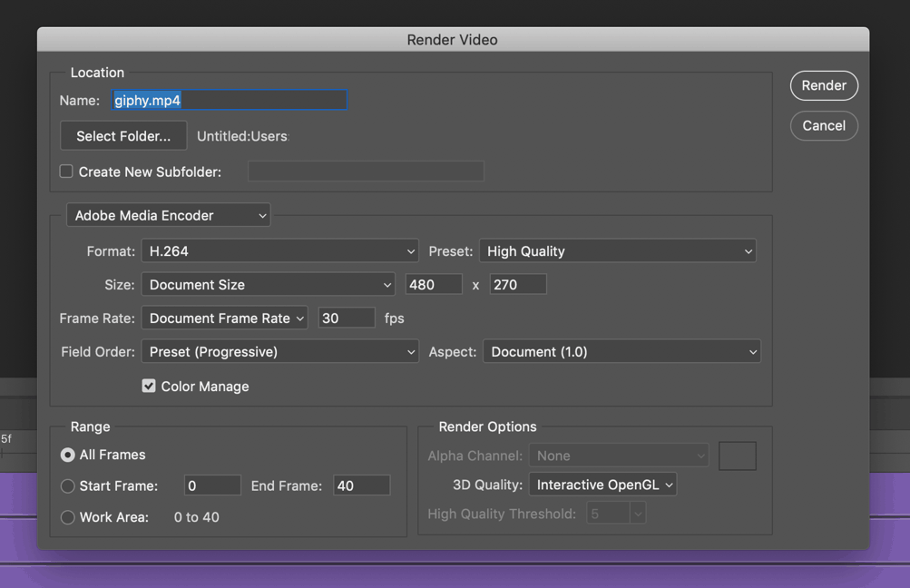Image resolution: width=910 pixels, height=588 pixels.
Task: Open the Alpha Channel dropdown showing None
Action: click(x=619, y=456)
